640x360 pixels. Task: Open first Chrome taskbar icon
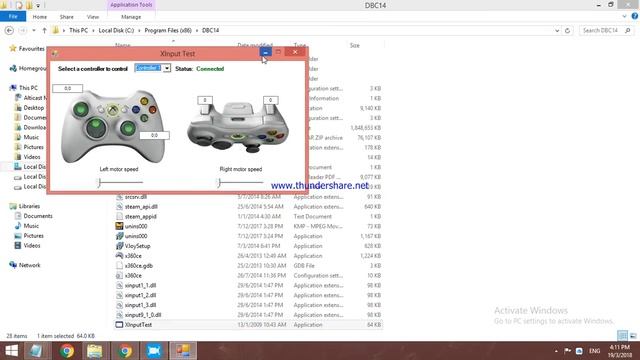(x=67, y=351)
